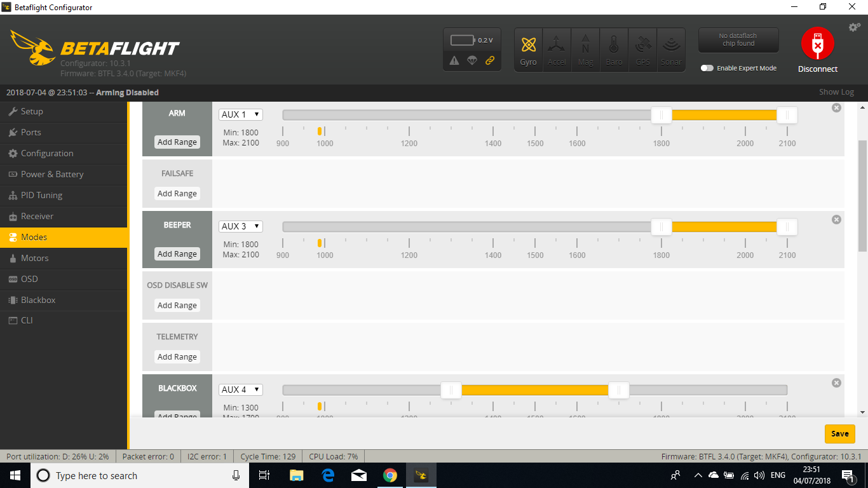Click the yellow link status icon
This screenshot has height=488, width=868.
pos(489,60)
